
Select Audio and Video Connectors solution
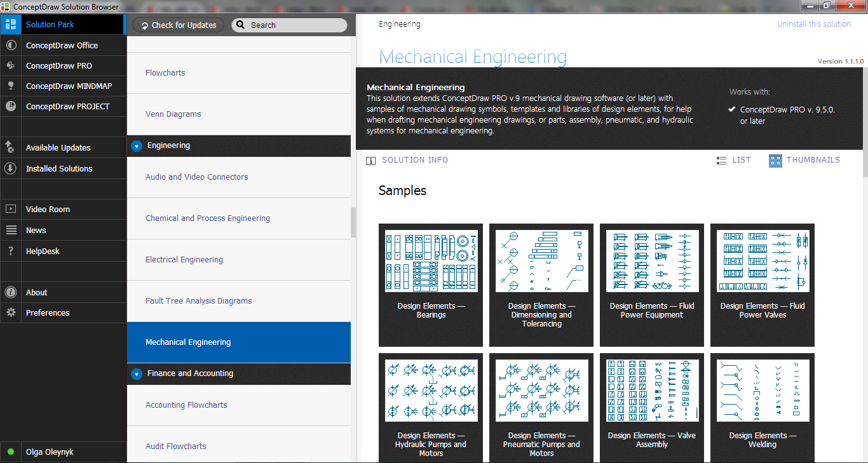239,177
